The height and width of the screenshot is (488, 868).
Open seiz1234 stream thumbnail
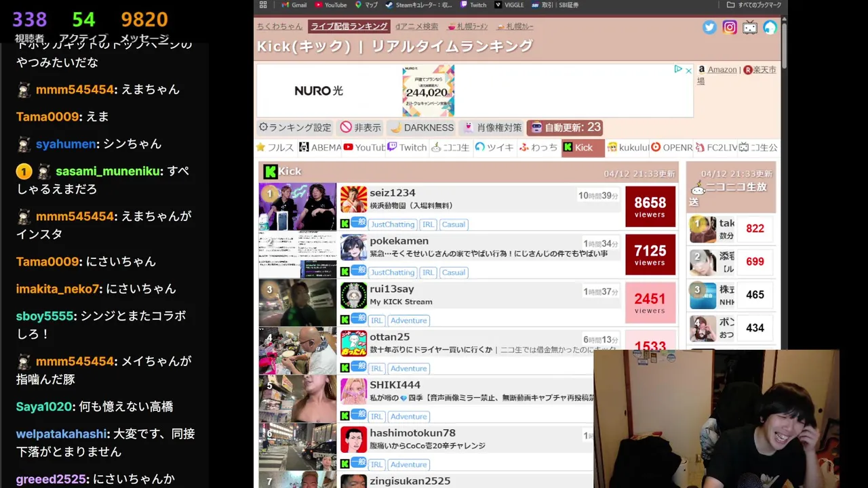[297, 207]
